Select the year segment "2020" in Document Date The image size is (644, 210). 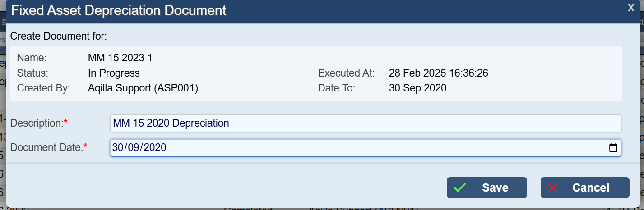[x=155, y=148]
